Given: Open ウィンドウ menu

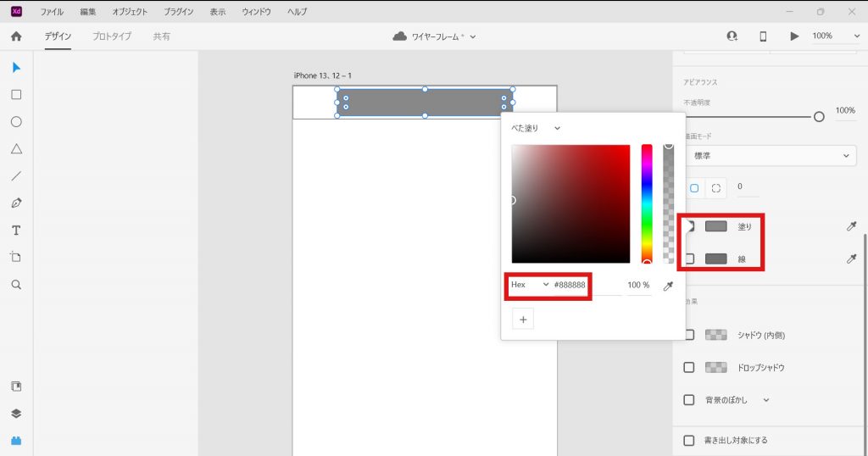Looking at the screenshot, I should pyautogui.click(x=256, y=11).
